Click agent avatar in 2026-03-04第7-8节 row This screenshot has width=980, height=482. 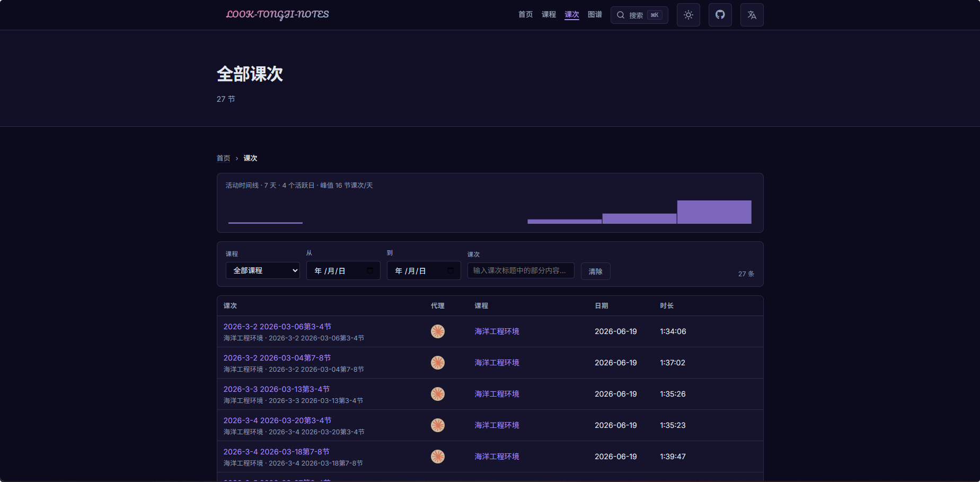coord(438,363)
